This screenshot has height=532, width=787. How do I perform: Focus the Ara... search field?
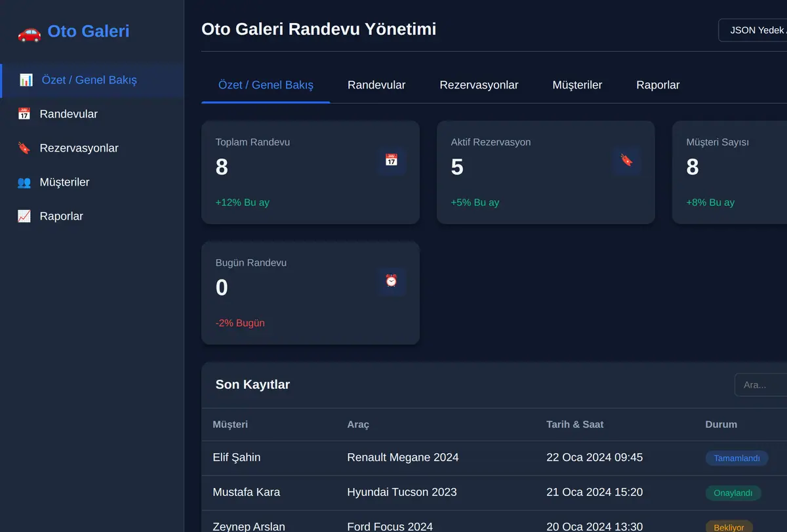coord(761,385)
